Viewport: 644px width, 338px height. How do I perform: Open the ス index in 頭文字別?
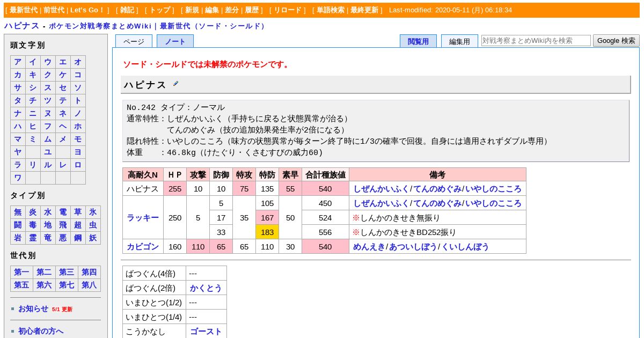(x=48, y=87)
